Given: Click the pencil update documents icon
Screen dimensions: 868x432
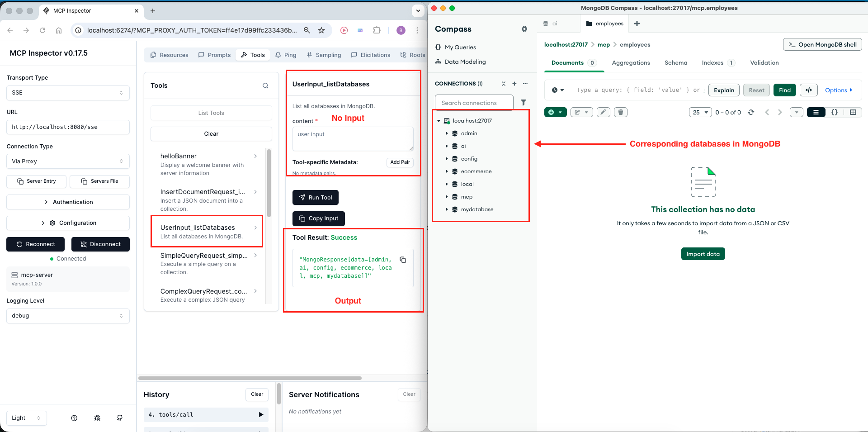Looking at the screenshot, I should point(603,112).
